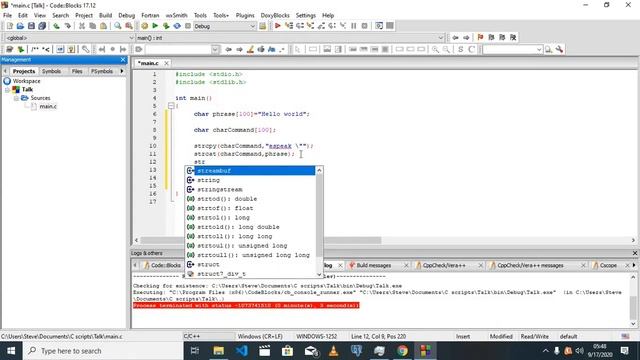
Task: Click the Open file folder icon
Action: tap(20, 26)
